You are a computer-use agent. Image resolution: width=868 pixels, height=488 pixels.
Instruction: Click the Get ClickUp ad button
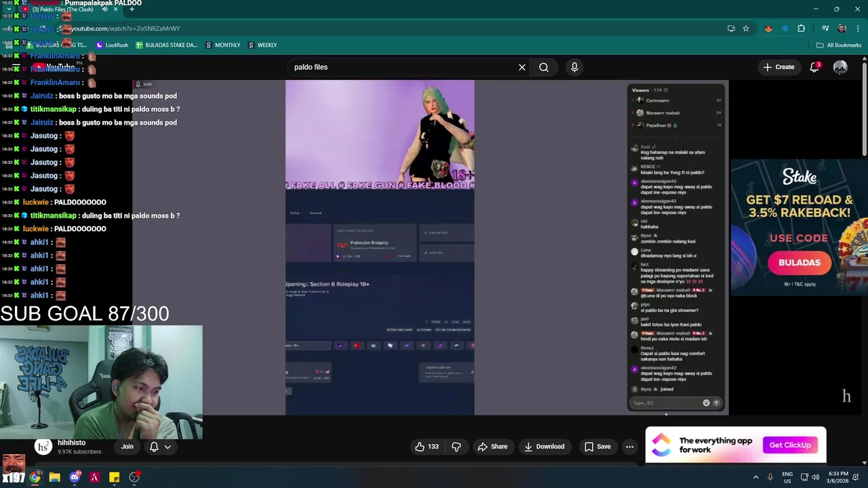pos(790,445)
